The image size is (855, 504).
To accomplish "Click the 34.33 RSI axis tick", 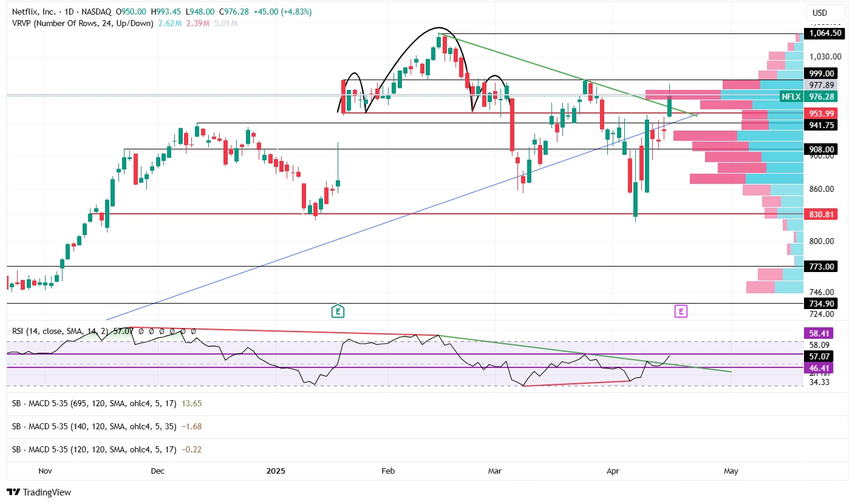I will click(x=820, y=381).
